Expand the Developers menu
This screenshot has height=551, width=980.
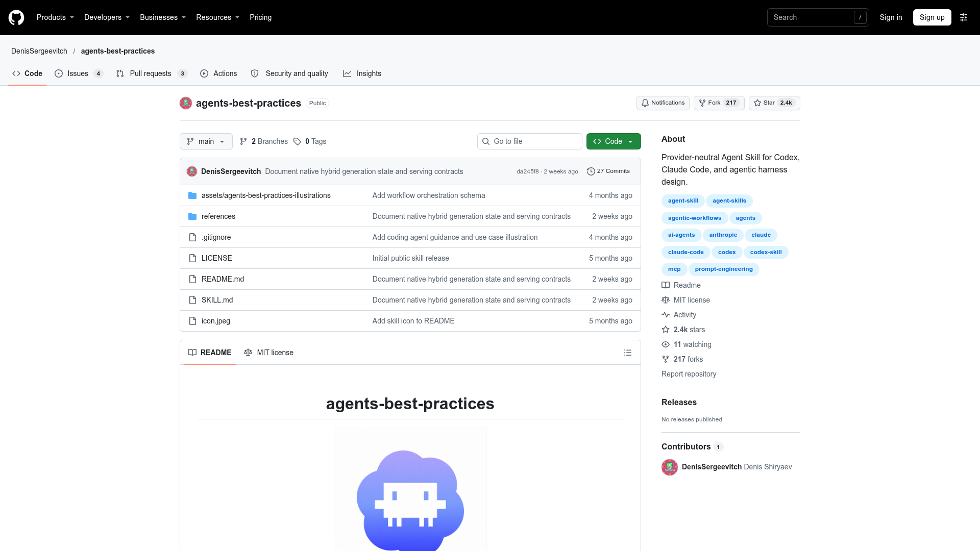point(107,17)
